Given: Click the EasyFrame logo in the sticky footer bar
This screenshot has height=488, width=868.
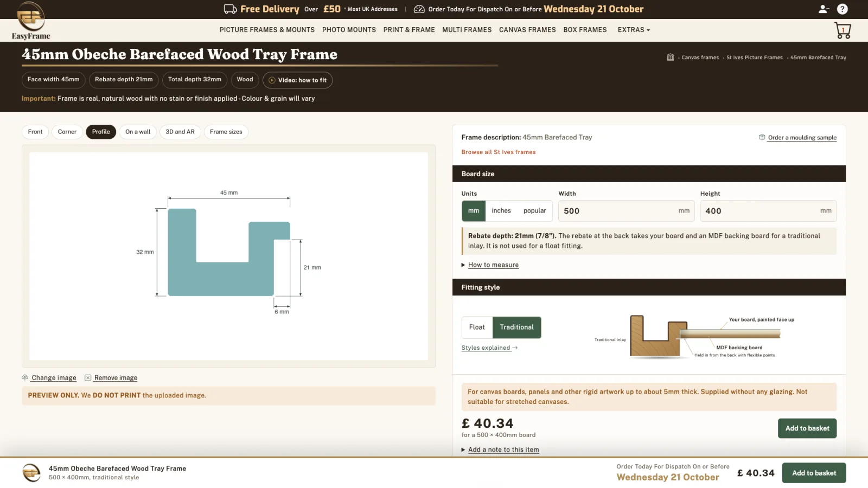Looking at the screenshot, I should [31, 472].
